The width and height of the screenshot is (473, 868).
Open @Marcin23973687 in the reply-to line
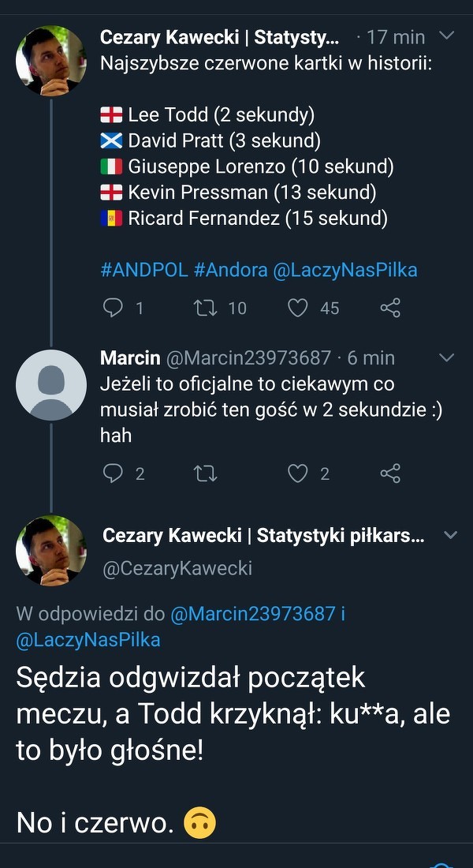click(x=253, y=614)
